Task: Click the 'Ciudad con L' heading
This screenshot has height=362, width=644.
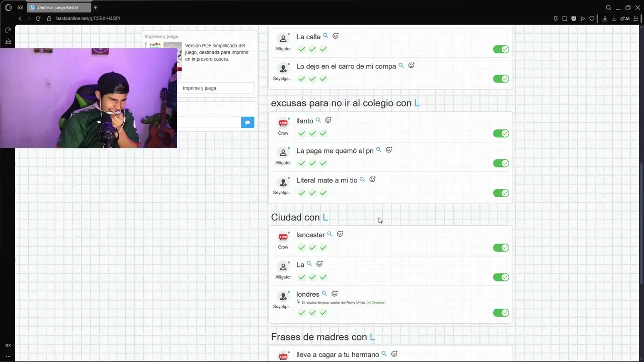Action: point(299,217)
